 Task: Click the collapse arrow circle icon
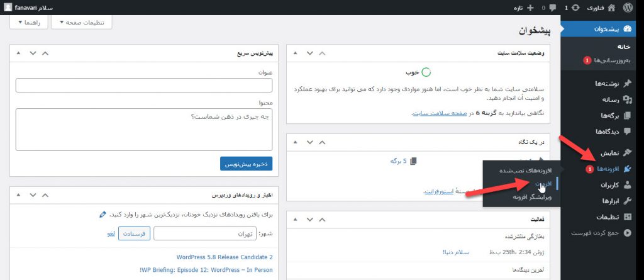[627, 233]
